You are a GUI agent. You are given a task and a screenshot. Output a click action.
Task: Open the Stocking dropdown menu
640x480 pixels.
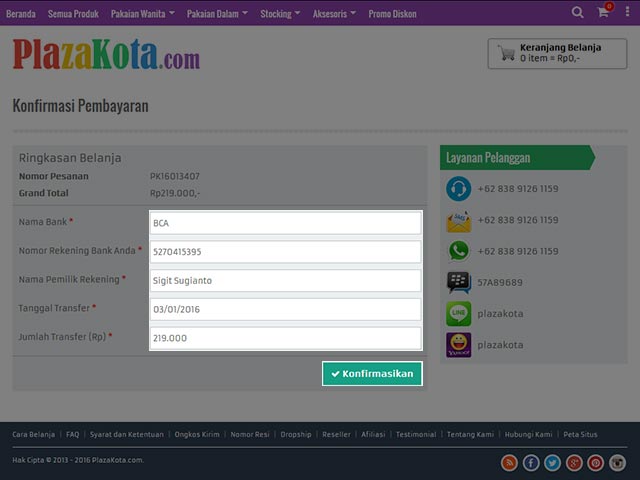(280, 14)
